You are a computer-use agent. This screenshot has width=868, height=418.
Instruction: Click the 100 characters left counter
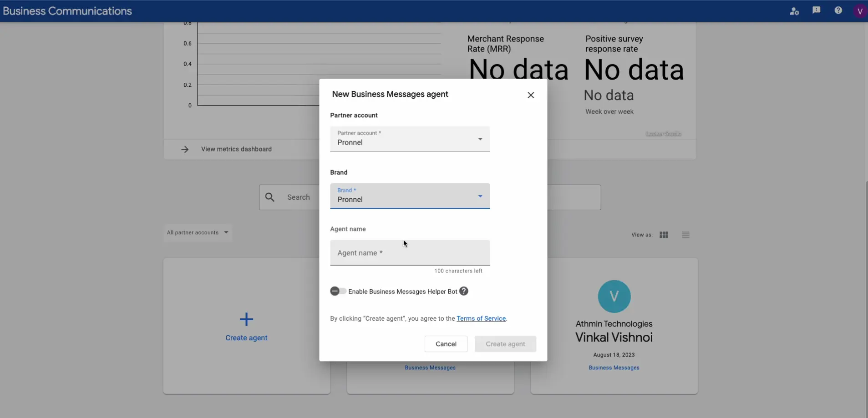tap(458, 271)
